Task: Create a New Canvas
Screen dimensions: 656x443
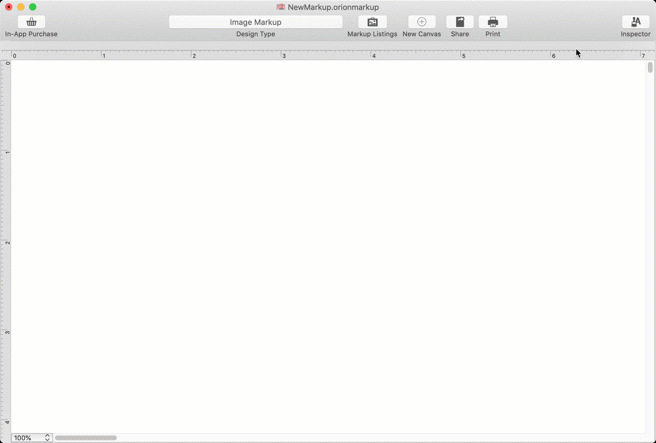Action: pyautogui.click(x=422, y=22)
